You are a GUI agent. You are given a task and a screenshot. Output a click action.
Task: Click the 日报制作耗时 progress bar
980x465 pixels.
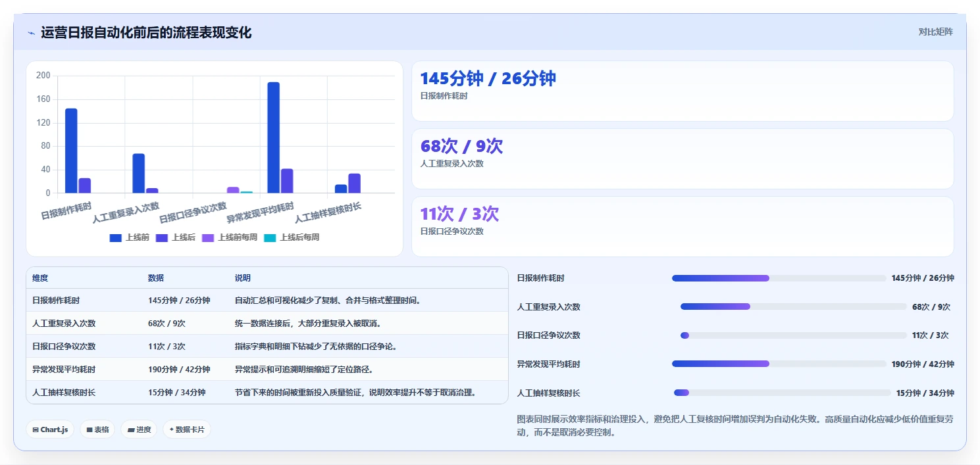pos(779,278)
